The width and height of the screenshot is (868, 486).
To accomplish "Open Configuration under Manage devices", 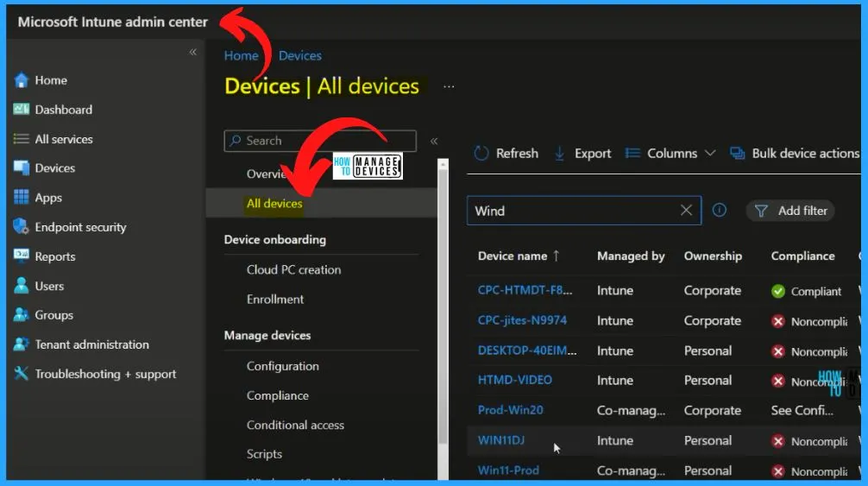I will (x=283, y=366).
